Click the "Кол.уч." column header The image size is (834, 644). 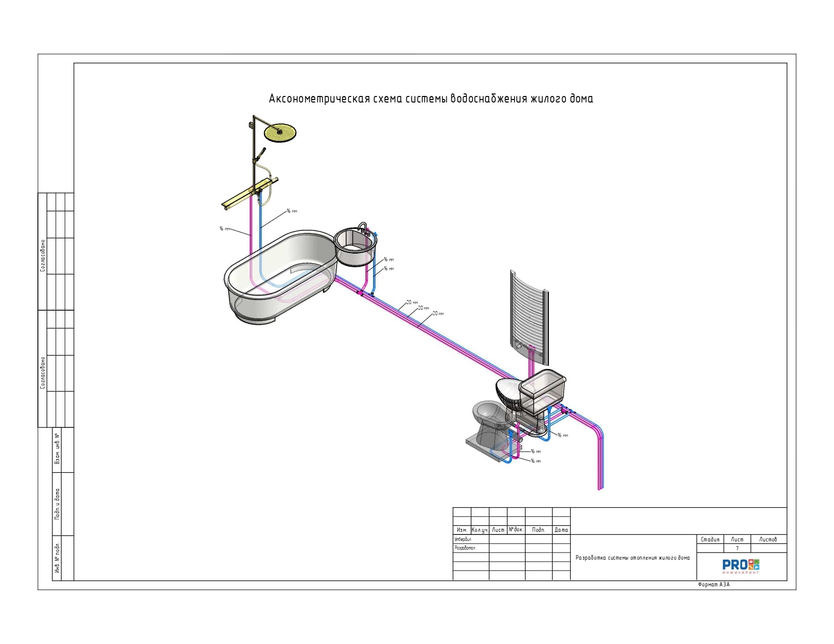[480, 530]
